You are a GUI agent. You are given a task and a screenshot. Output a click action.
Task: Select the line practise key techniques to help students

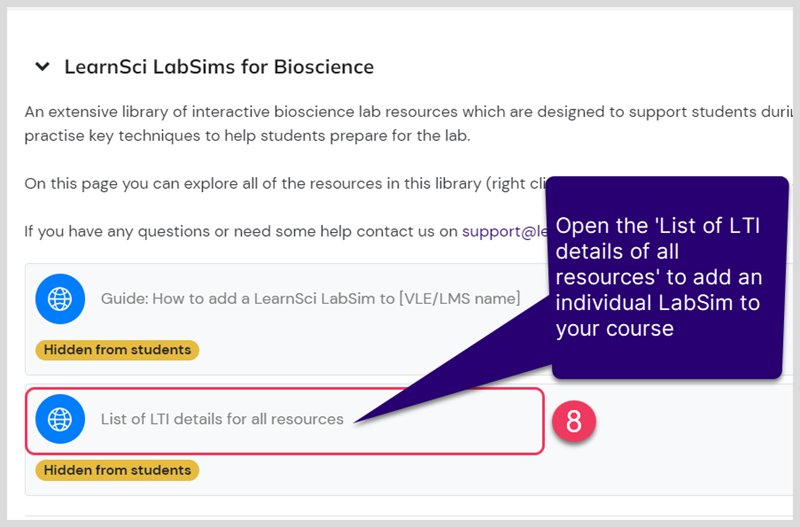(x=247, y=136)
